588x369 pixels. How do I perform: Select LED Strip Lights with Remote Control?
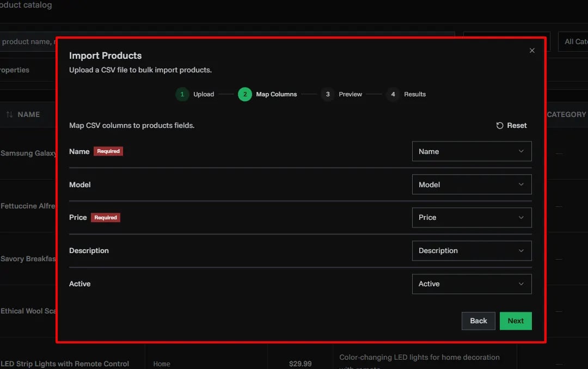pos(65,364)
